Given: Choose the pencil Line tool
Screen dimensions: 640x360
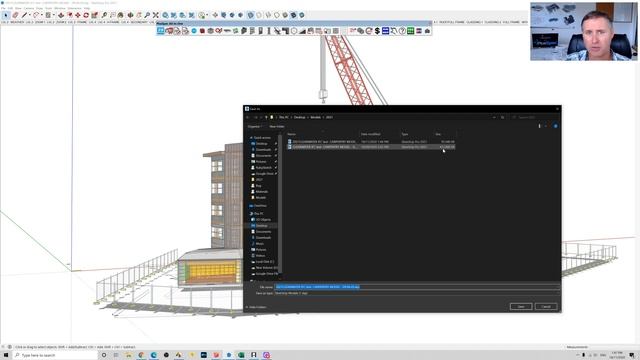Looking at the screenshot, I should [24, 15].
